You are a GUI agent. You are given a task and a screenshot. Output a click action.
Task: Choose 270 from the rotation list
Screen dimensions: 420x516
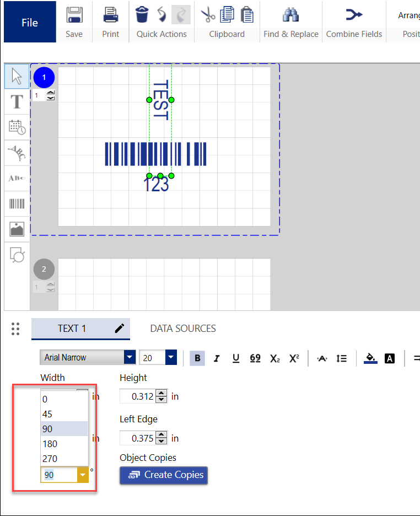pyautogui.click(x=50, y=459)
